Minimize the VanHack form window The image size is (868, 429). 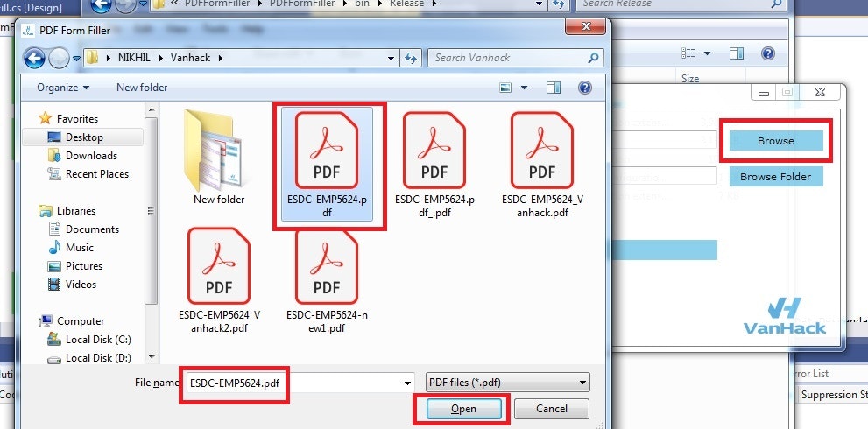pyautogui.click(x=764, y=93)
